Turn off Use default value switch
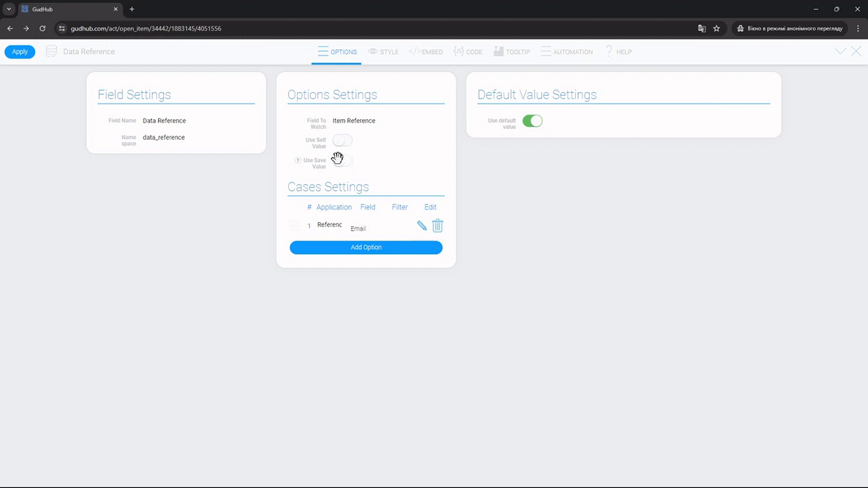Image resolution: width=868 pixels, height=488 pixels. (532, 121)
